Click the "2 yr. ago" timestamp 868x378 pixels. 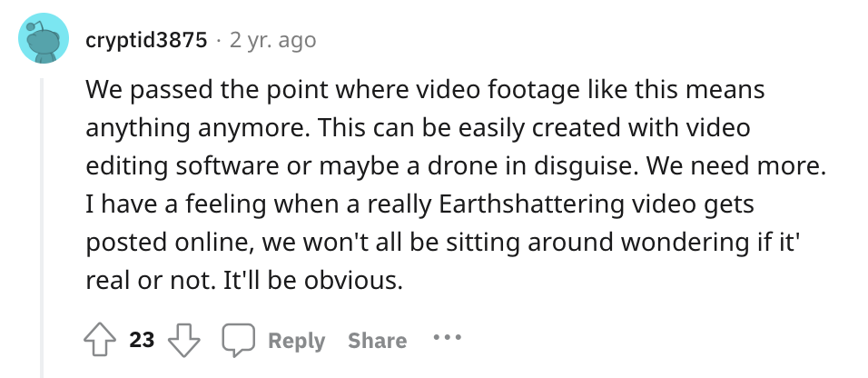[x=271, y=40]
